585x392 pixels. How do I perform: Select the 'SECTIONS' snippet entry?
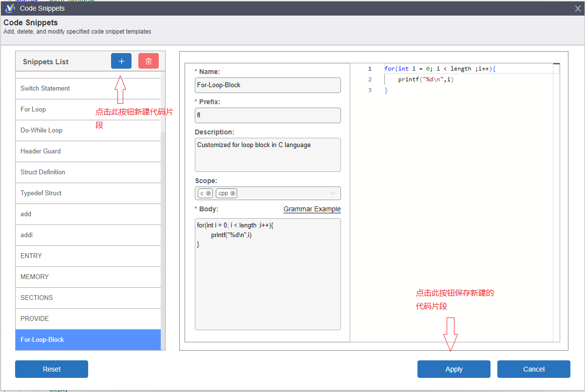88,298
